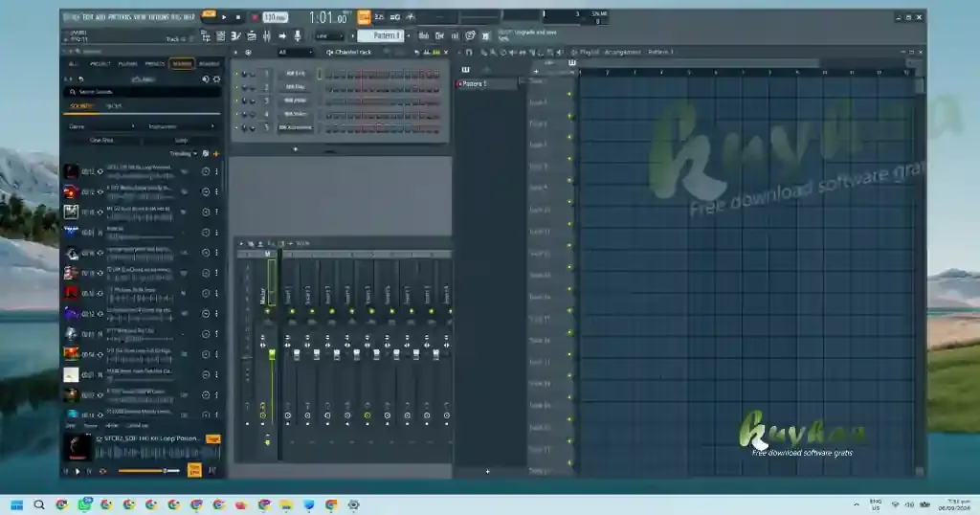Open Windows taskbar search

[39, 505]
